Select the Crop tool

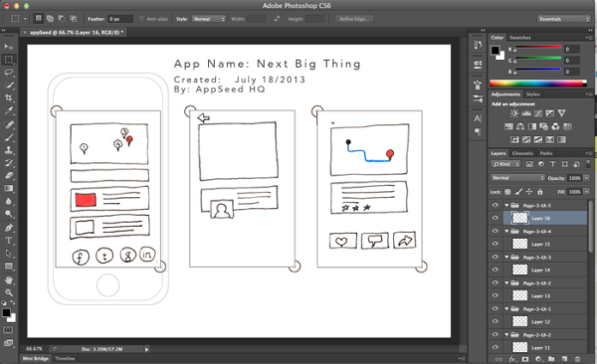point(9,97)
